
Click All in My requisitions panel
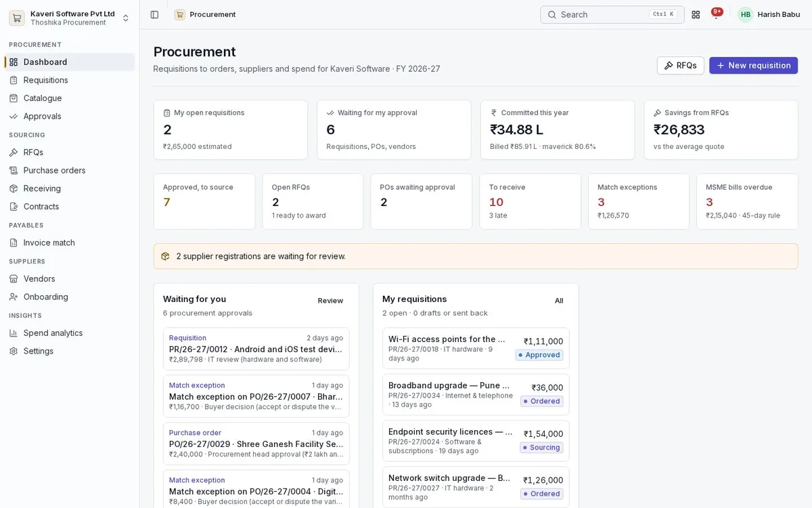[559, 301]
